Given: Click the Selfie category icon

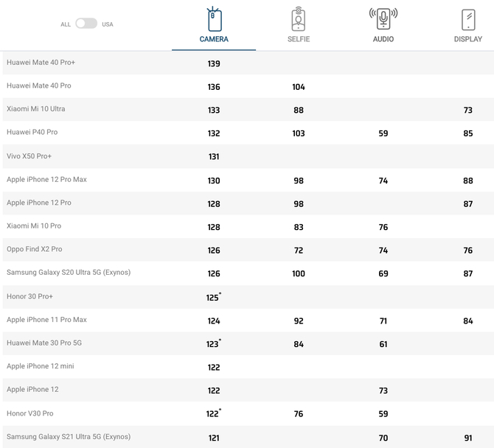Looking at the screenshot, I should tap(299, 19).
